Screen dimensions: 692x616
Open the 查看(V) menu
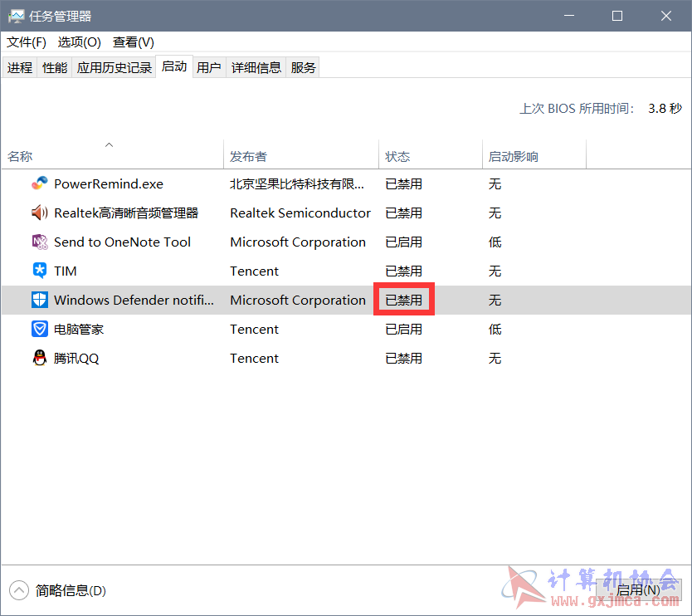(x=134, y=42)
